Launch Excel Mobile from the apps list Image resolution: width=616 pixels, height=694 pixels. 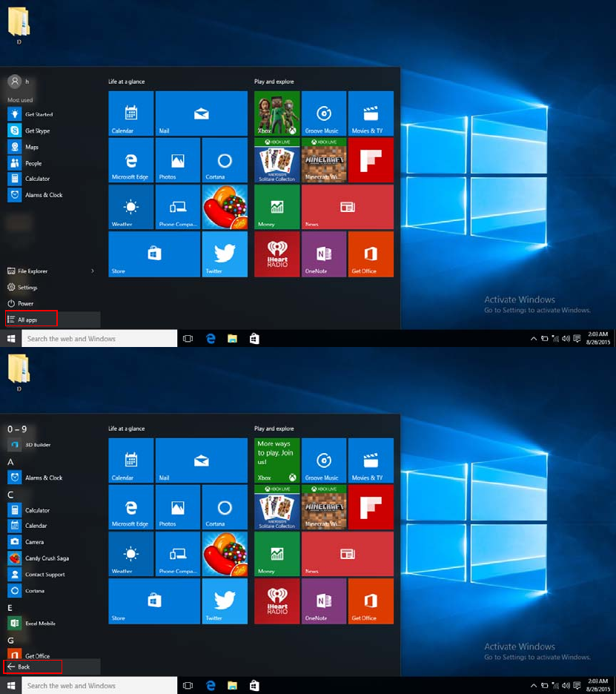31,623
